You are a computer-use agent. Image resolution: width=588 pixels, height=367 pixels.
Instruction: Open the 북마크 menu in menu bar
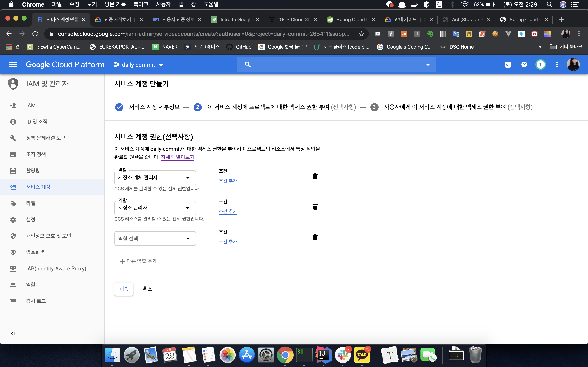click(x=141, y=4)
